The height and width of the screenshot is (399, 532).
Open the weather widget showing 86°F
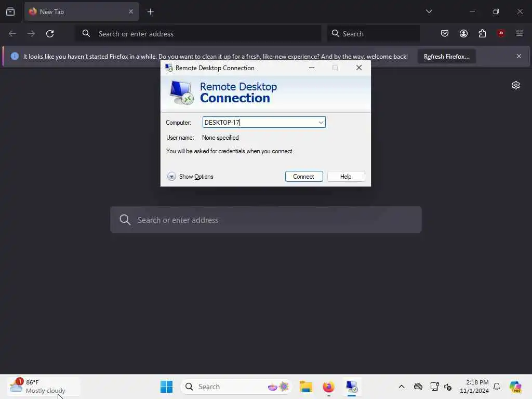coord(43,387)
